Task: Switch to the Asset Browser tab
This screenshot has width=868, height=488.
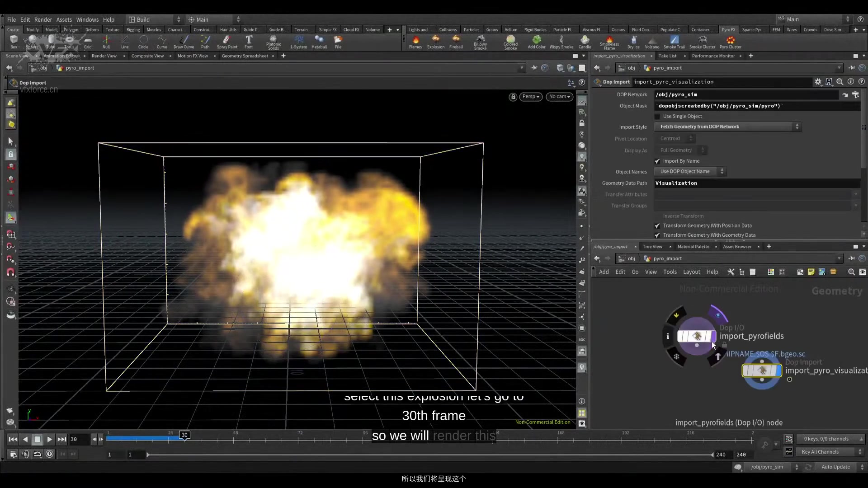Action: click(x=737, y=247)
